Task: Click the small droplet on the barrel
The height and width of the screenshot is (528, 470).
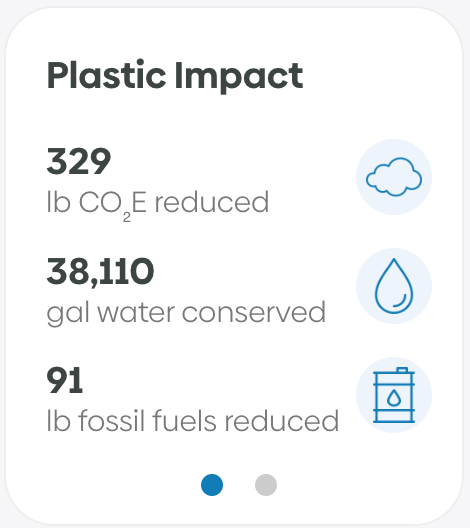Action: coord(394,398)
